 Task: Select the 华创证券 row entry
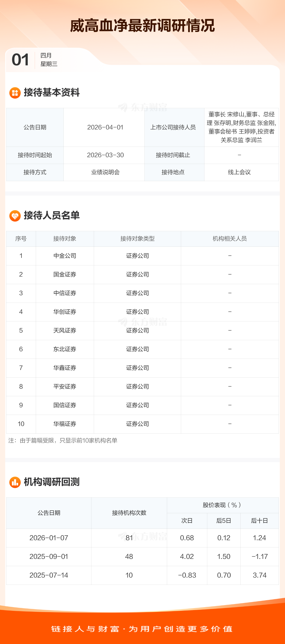click(65, 312)
